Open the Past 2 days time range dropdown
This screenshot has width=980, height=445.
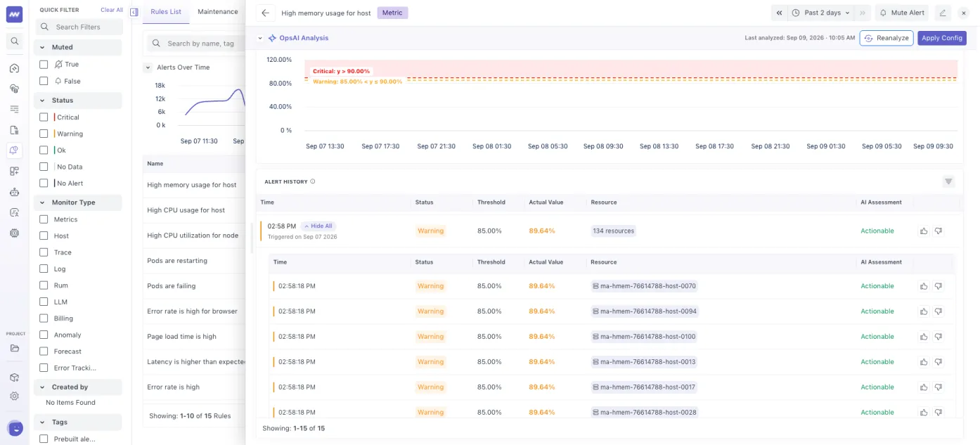pyautogui.click(x=820, y=13)
